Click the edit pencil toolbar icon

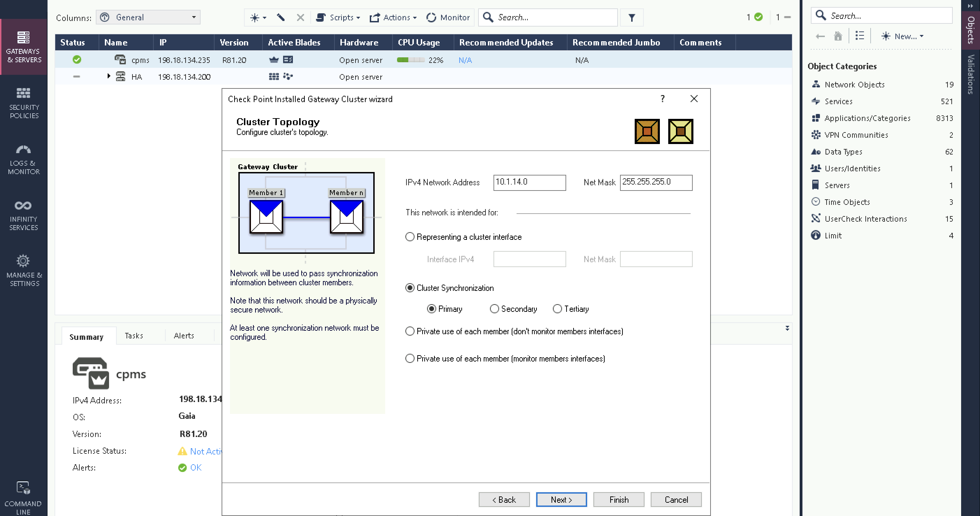point(281,17)
